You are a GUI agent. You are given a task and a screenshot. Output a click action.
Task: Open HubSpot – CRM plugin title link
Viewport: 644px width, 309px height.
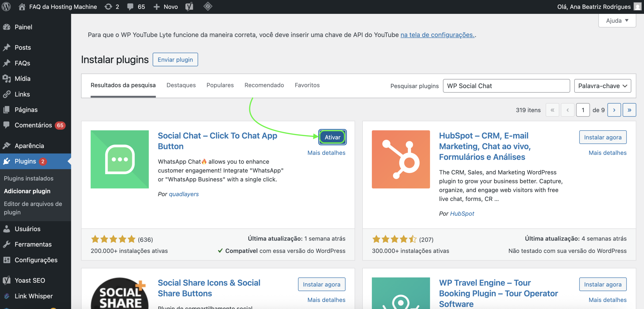click(x=485, y=146)
